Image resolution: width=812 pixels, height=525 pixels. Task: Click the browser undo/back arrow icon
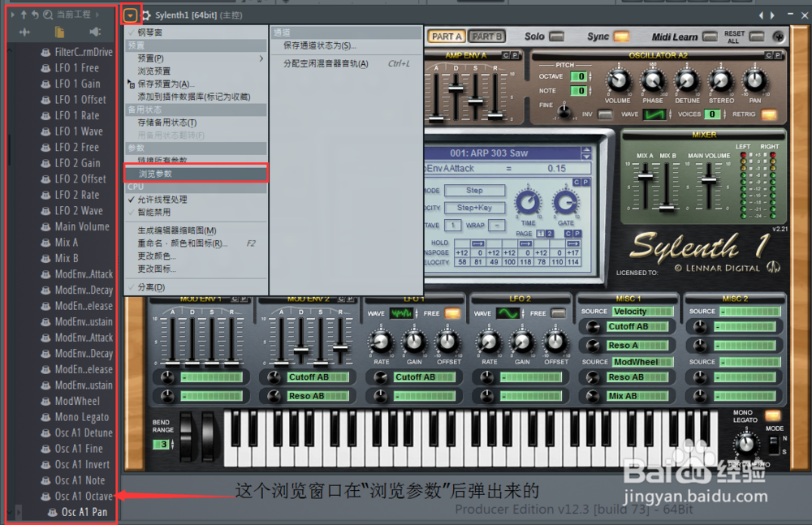[x=35, y=15]
